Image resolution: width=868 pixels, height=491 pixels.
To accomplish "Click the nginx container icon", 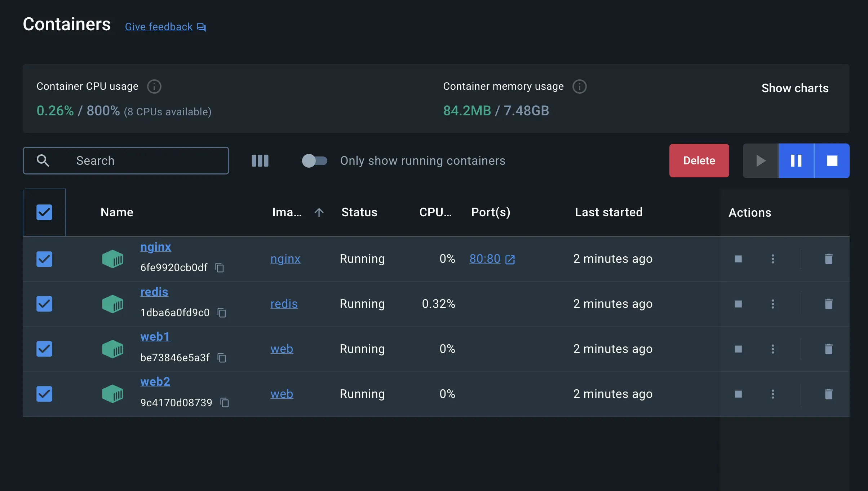I will pos(113,258).
